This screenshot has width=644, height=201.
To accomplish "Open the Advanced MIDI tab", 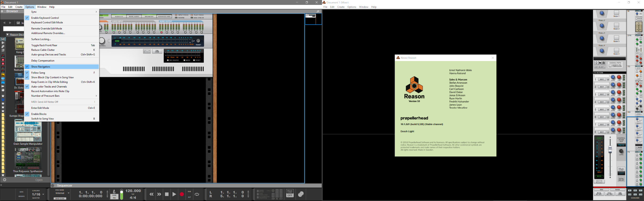I will [x=164, y=16].
